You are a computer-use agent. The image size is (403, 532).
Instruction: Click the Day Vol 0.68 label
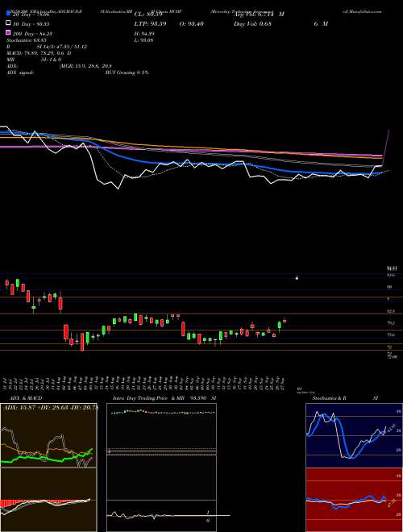coord(253,23)
